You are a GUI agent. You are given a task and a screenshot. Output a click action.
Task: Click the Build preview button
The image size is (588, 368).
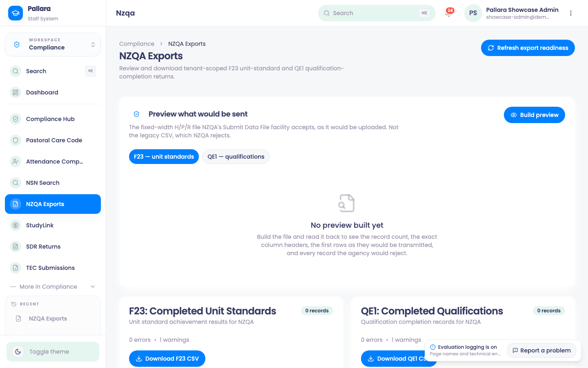(534, 115)
